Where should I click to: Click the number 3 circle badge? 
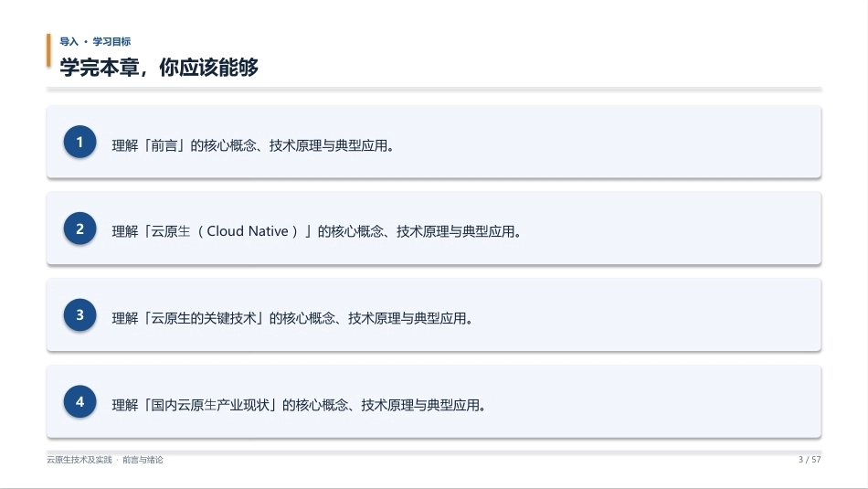(x=79, y=315)
